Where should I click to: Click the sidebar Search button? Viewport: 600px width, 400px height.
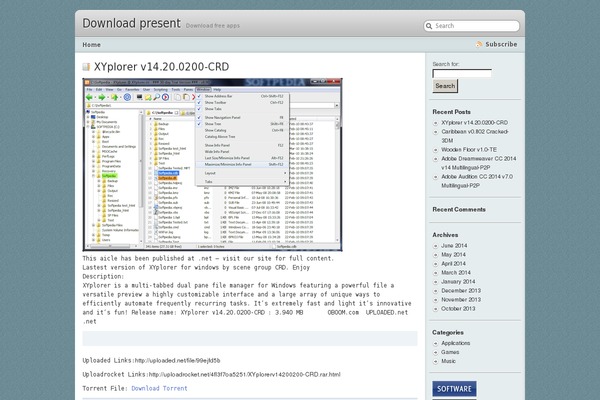445,86
